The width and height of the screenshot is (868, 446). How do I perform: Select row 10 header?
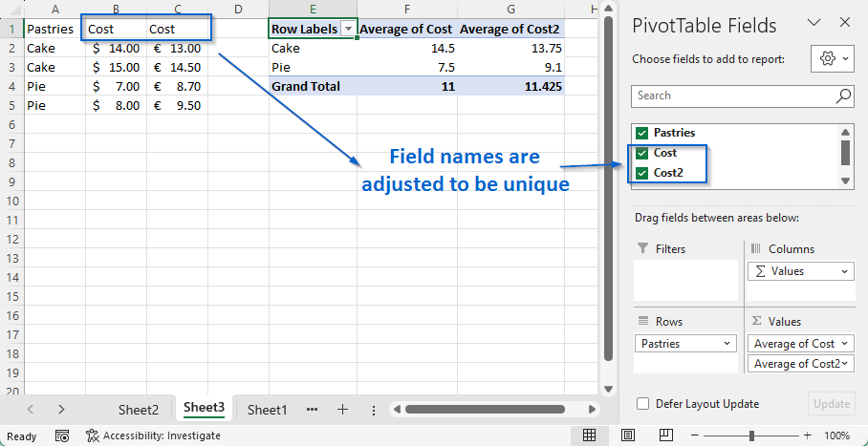pos(12,201)
